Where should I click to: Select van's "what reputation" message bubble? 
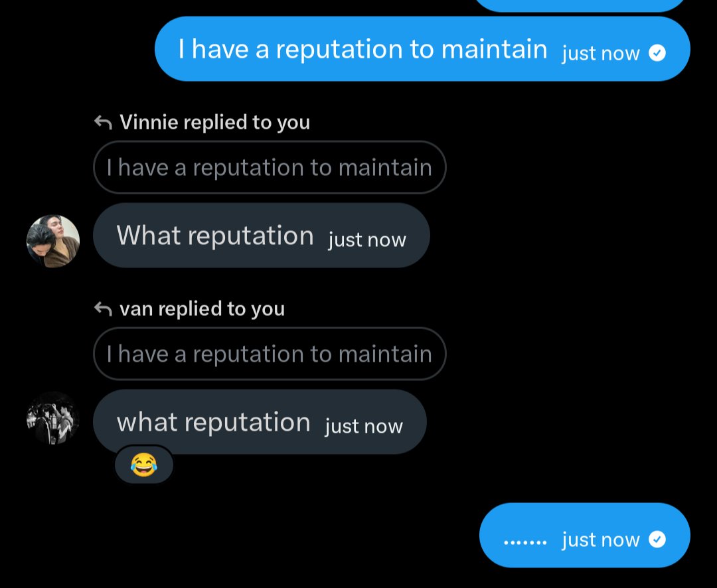pos(213,422)
